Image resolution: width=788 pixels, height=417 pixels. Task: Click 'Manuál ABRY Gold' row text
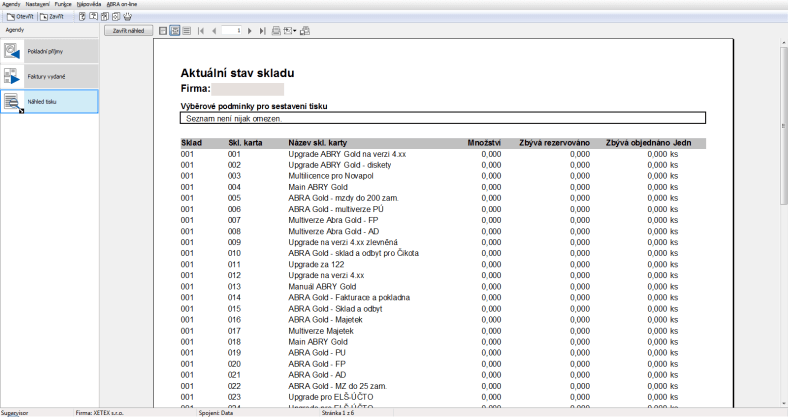pos(322,287)
